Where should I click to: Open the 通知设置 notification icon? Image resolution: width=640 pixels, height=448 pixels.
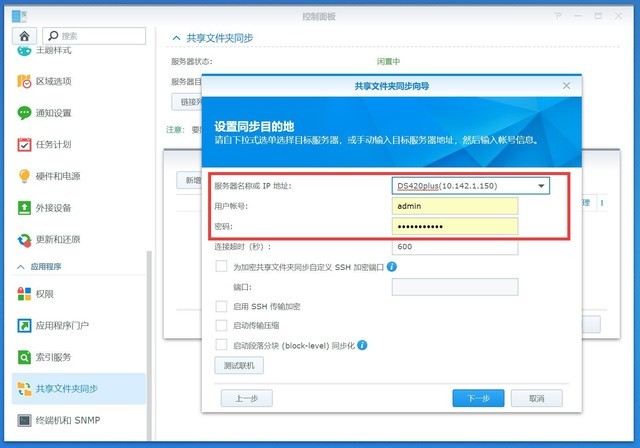pyautogui.click(x=24, y=113)
